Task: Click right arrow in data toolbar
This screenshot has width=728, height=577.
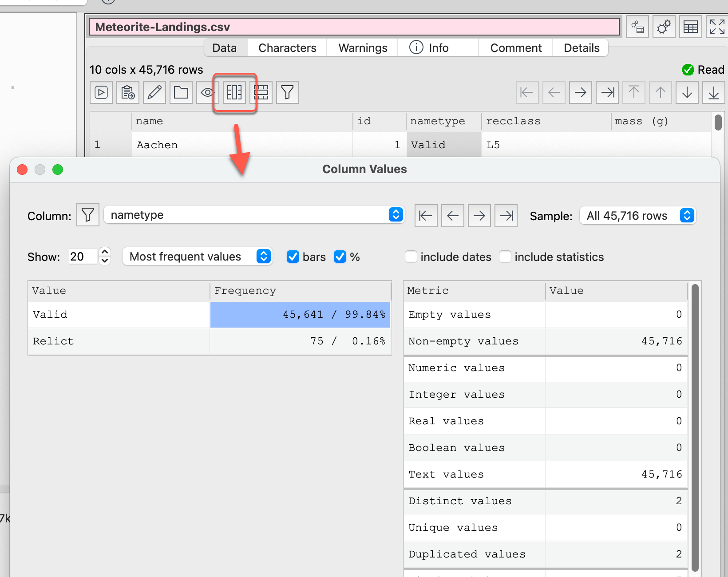Action: tap(581, 92)
